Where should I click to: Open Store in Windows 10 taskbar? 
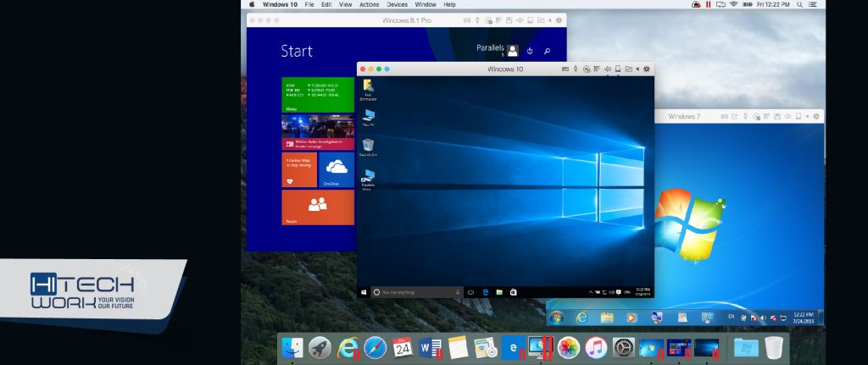tap(513, 292)
